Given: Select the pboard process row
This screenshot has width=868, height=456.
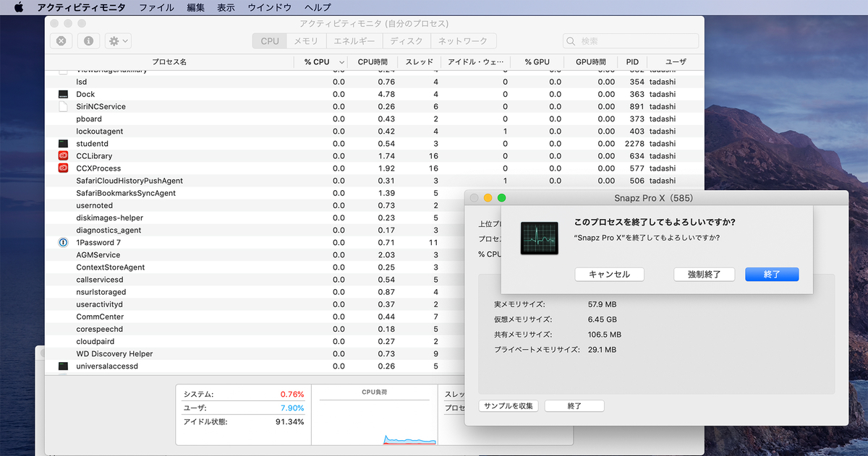Looking at the screenshot, I should pos(374,119).
